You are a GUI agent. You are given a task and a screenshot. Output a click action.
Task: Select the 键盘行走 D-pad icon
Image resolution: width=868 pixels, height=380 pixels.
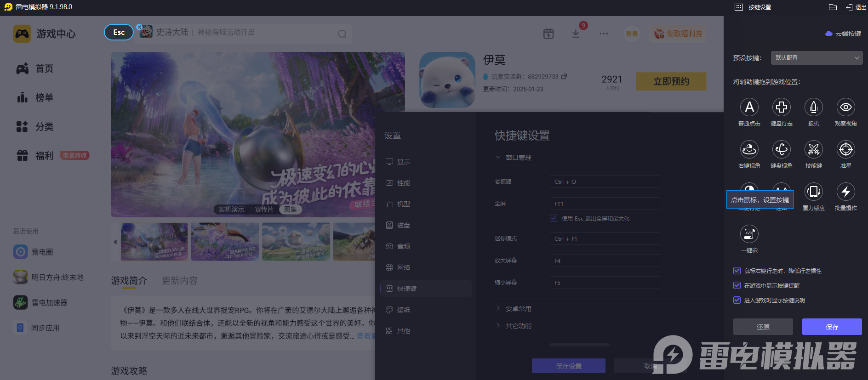click(782, 107)
